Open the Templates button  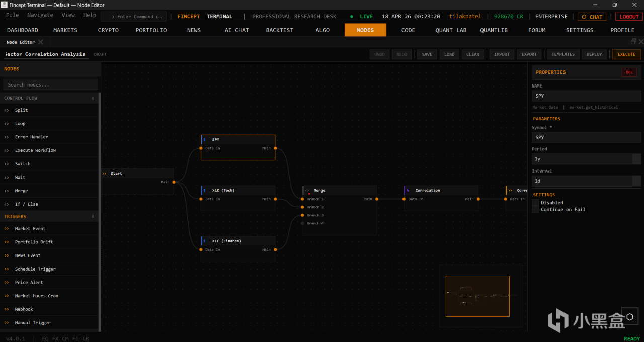click(x=563, y=54)
